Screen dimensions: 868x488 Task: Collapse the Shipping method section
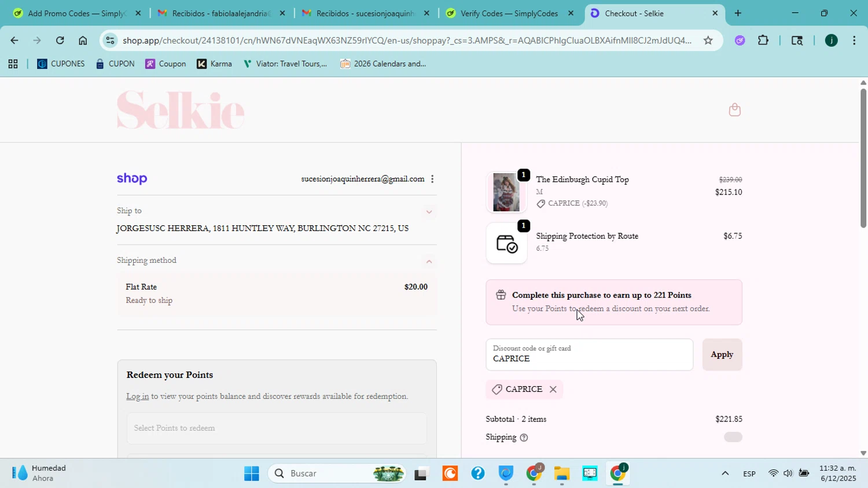click(429, 262)
